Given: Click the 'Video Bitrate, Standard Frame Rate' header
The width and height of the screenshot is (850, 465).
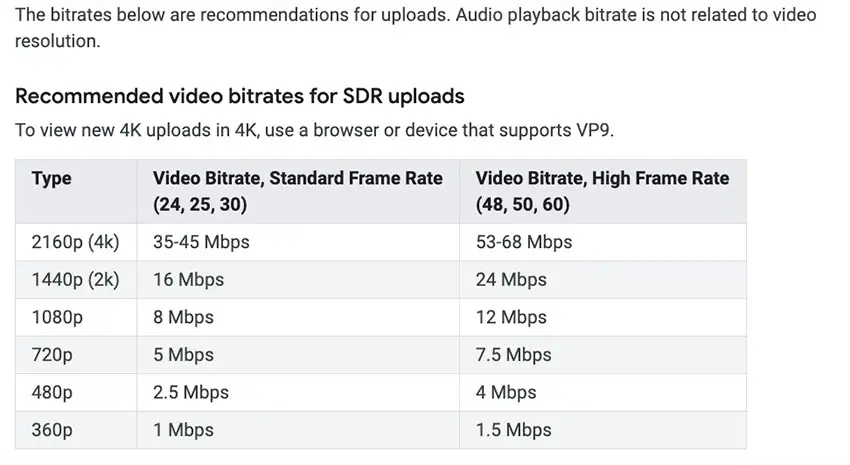Looking at the screenshot, I should click(298, 191).
